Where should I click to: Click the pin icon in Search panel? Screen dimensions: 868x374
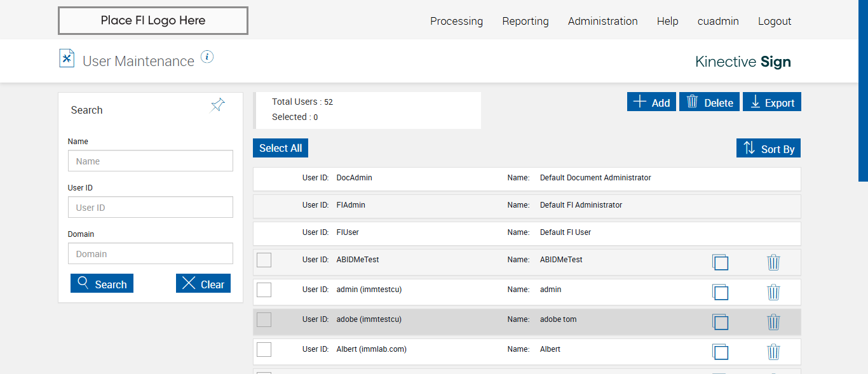point(218,105)
